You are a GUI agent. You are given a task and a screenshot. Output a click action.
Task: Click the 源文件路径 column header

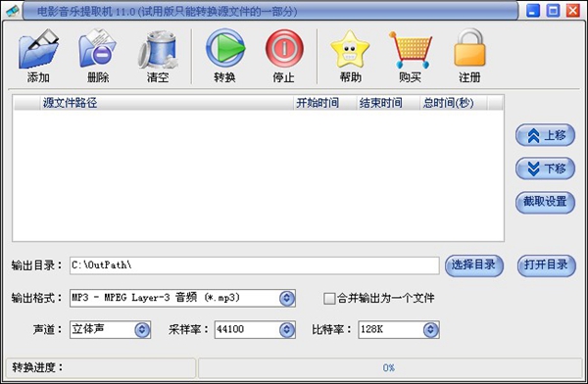pyautogui.click(x=167, y=103)
